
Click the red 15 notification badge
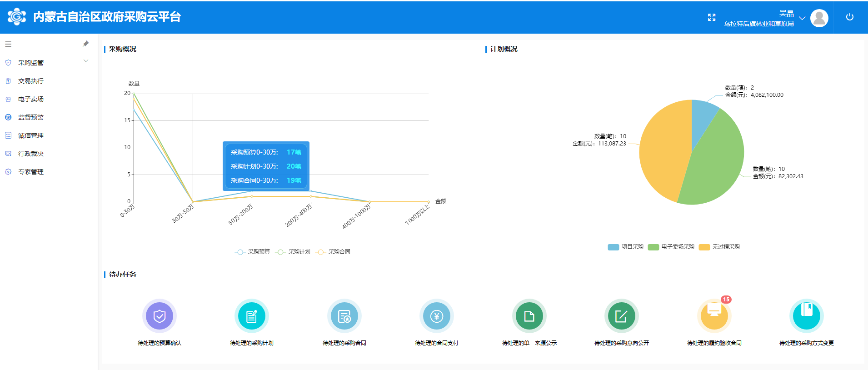click(x=726, y=300)
